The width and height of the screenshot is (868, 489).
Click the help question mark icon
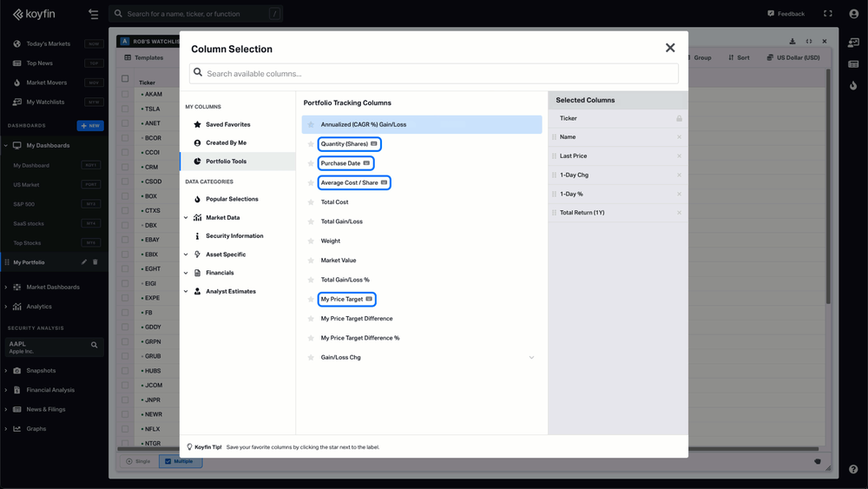853,469
